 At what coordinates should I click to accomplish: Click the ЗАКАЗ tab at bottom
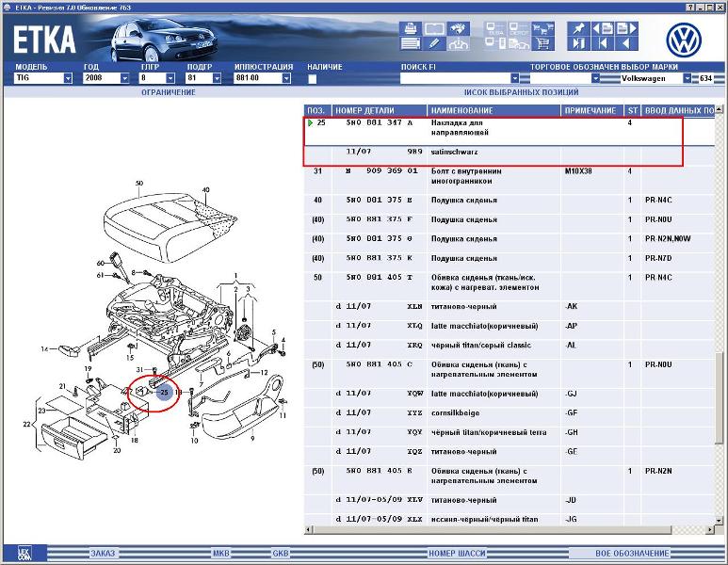coord(103,554)
